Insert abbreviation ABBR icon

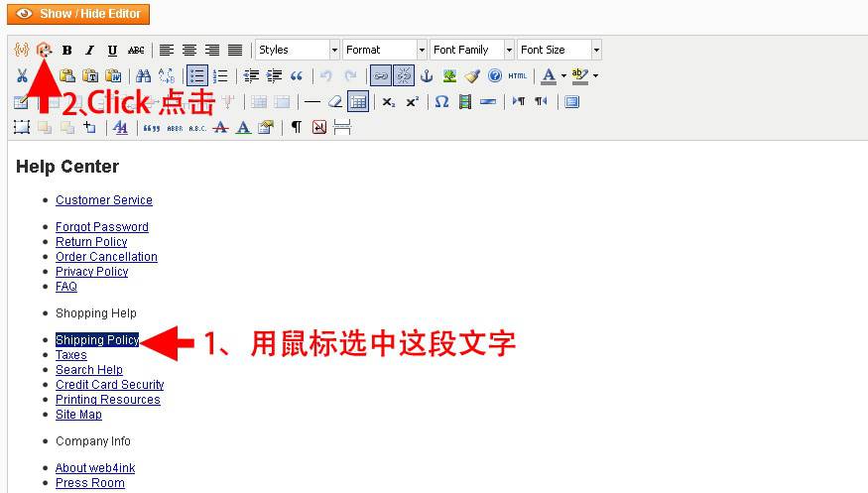(x=175, y=128)
